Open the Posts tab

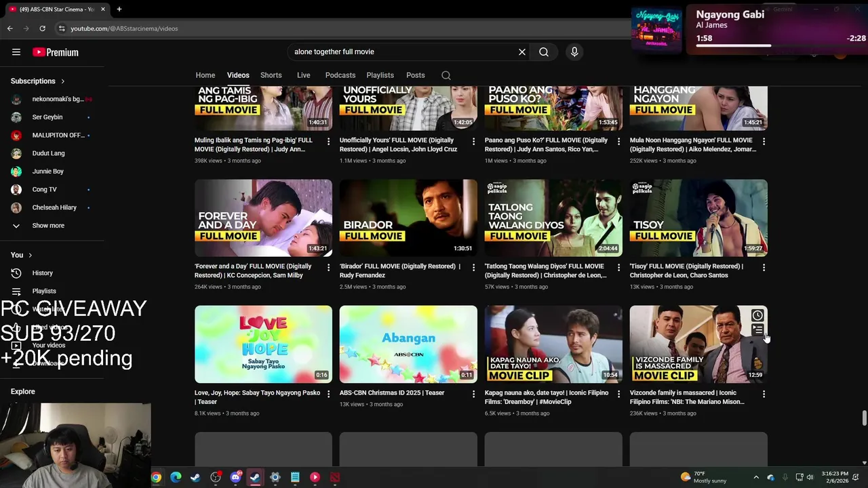[x=416, y=75]
